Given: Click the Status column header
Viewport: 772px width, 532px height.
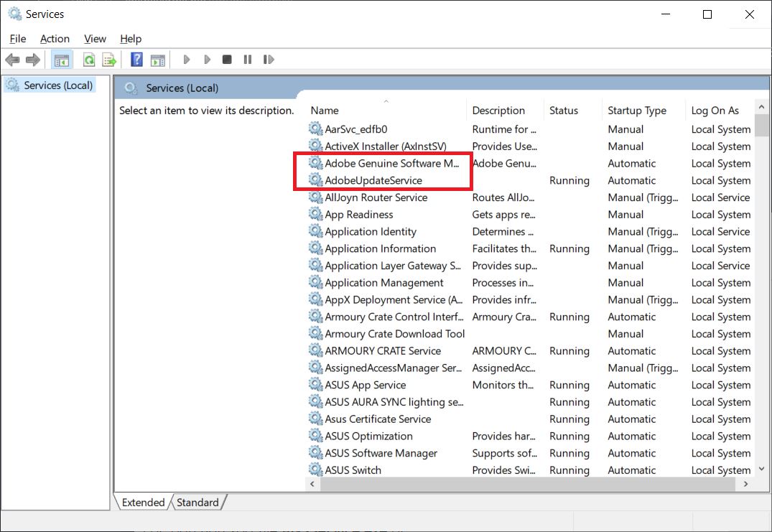Looking at the screenshot, I should point(564,111).
